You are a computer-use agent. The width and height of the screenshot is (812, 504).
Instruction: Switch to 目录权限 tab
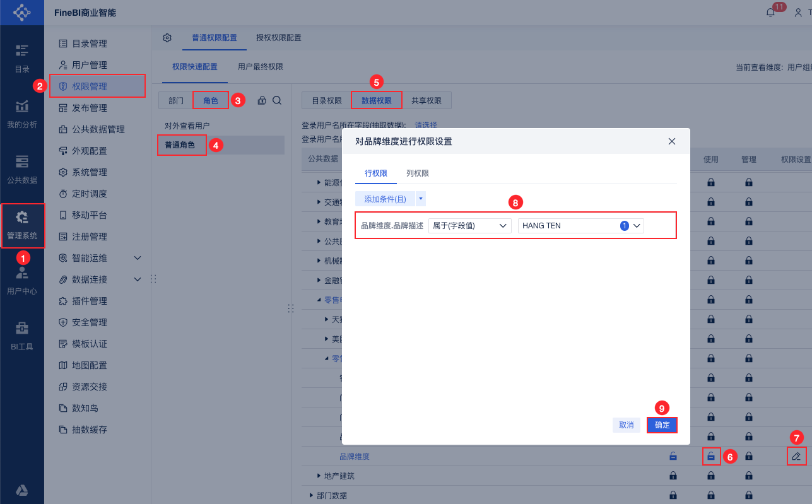[x=327, y=100]
